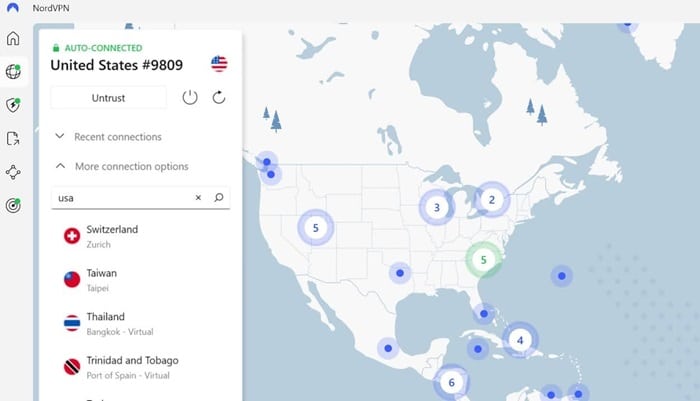Image resolution: width=700 pixels, height=401 pixels.
Task: Click the Trinidad and Tobago flag icon
Action: coord(72,367)
